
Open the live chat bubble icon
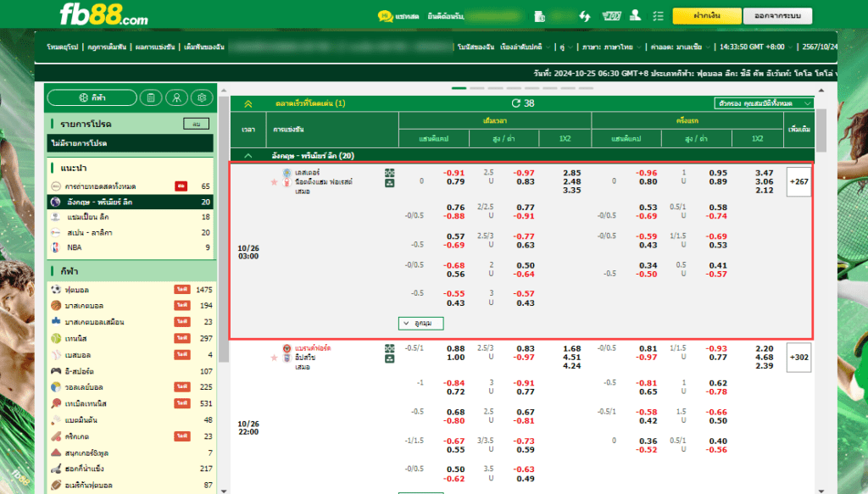[x=386, y=16]
